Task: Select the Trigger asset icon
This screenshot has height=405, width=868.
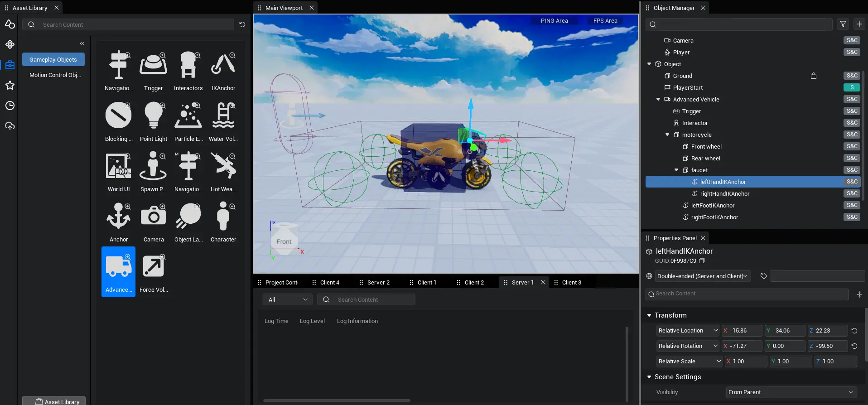Action: click(154, 65)
